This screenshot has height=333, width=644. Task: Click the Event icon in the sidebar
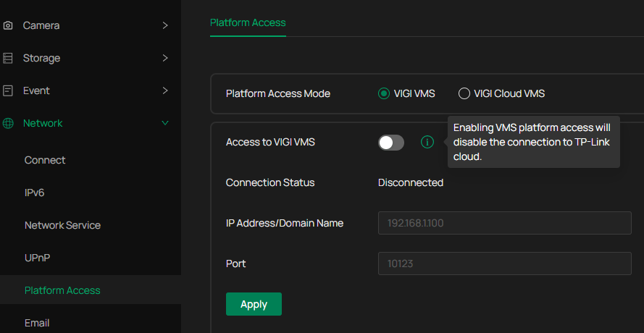(x=8, y=90)
